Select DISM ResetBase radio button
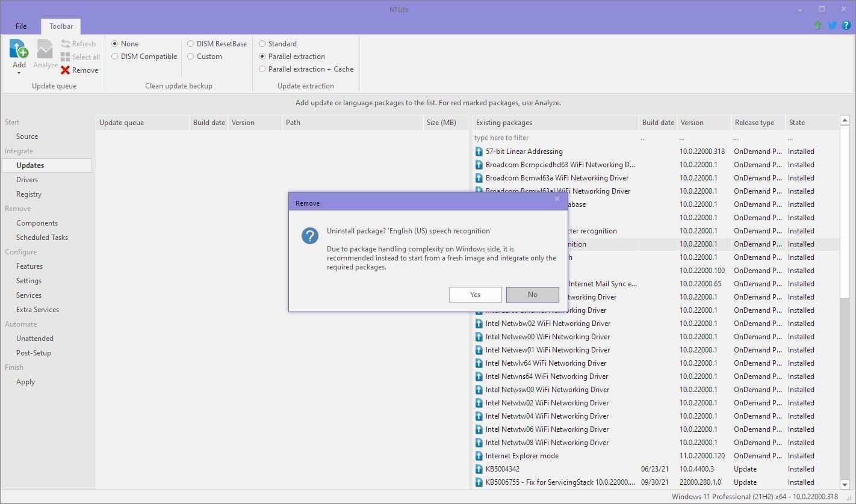The image size is (856, 504). tap(217, 44)
